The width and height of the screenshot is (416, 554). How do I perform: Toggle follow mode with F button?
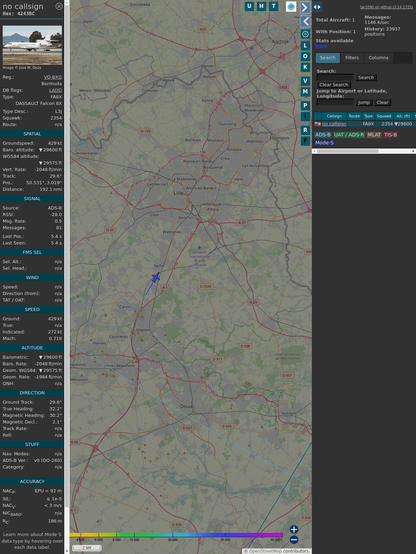pos(305,141)
